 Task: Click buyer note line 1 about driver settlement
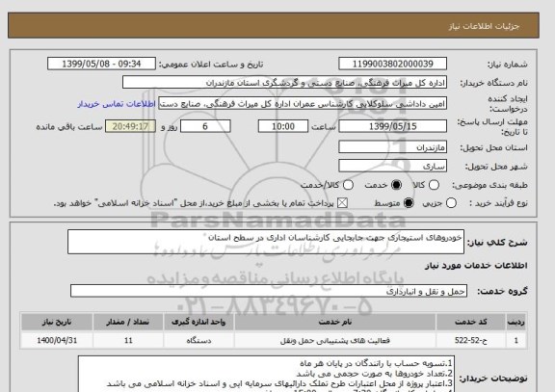tap(376, 363)
